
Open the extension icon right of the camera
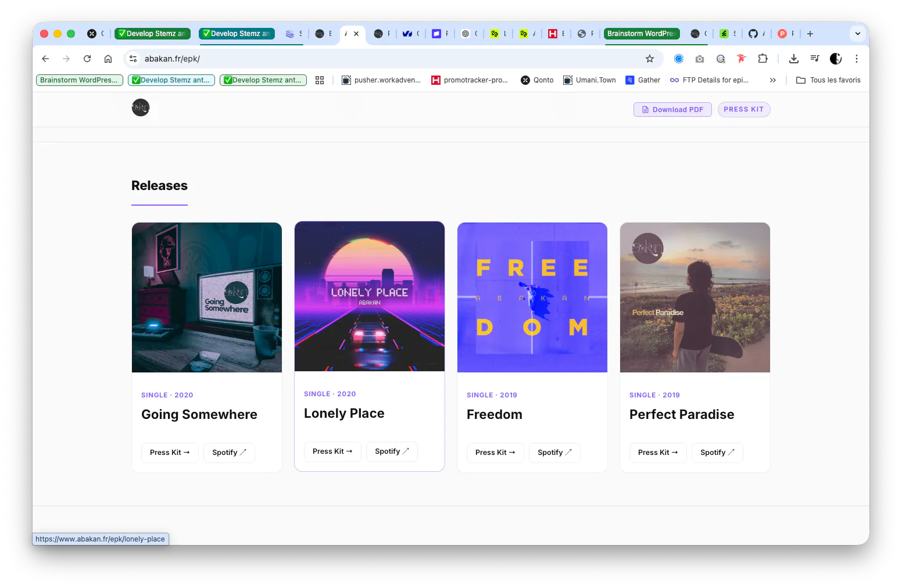click(x=721, y=59)
